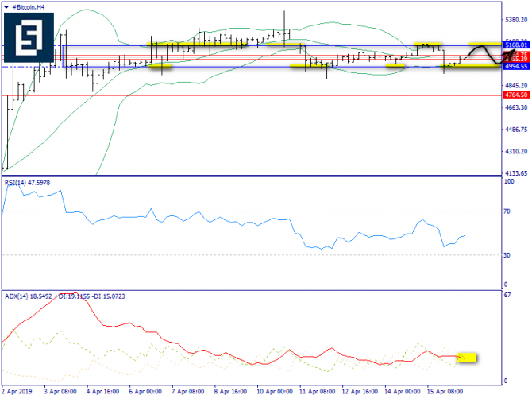Select the 8 Apr 16:00 time label
The width and height of the screenshot is (532, 399).
(x=230, y=392)
